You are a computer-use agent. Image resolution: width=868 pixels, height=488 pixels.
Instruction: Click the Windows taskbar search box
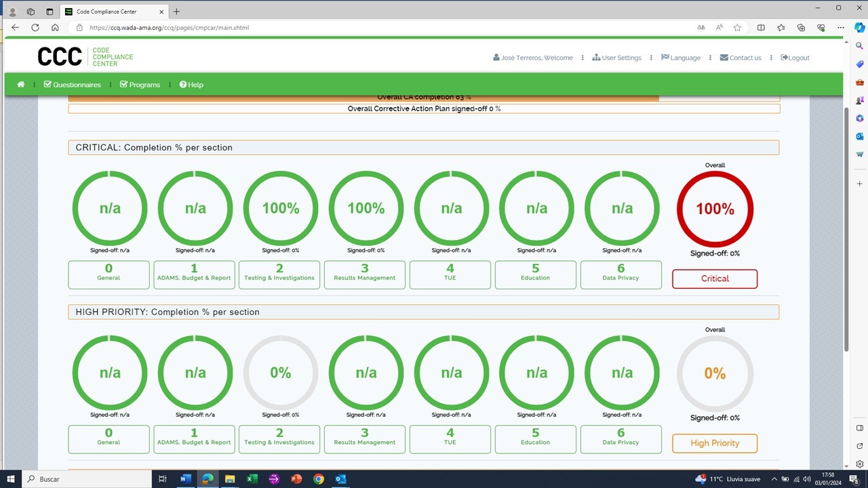click(x=88, y=479)
